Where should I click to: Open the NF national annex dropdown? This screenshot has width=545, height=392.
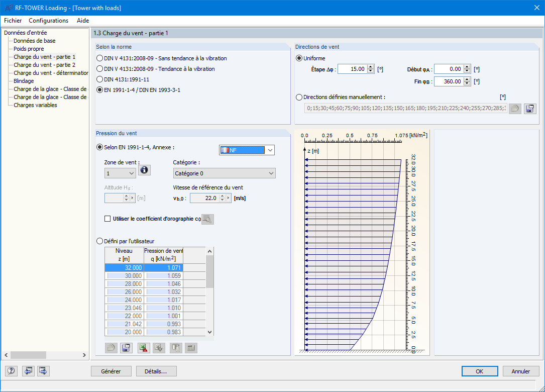click(x=270, y=150)
